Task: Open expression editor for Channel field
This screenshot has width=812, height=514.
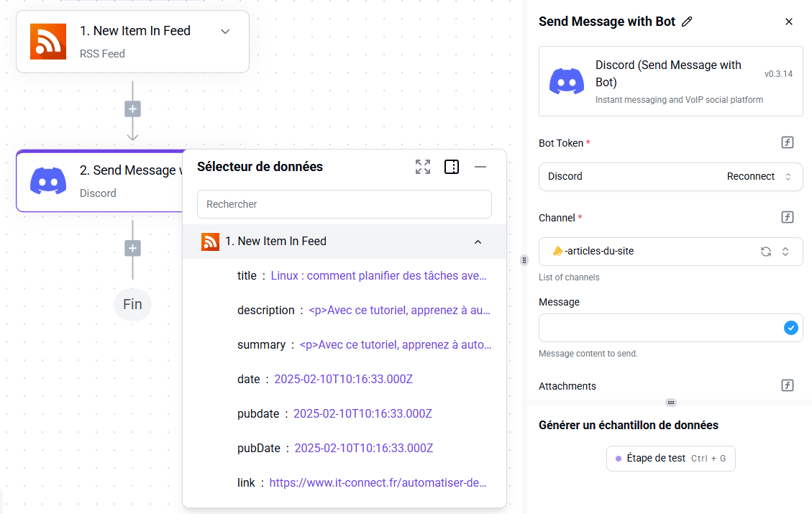Action: tap(788, 217)
